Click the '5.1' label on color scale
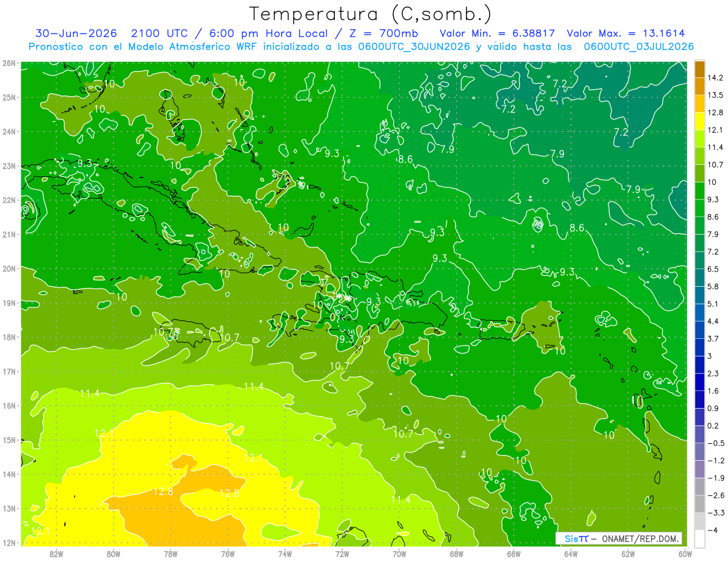This screenshot has height=562, width=728. tap(713, 304)
